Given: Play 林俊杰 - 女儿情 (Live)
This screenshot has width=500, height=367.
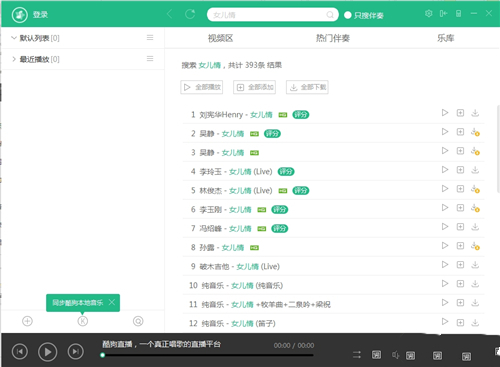Looking at the screenshot, I should [445, 189].
